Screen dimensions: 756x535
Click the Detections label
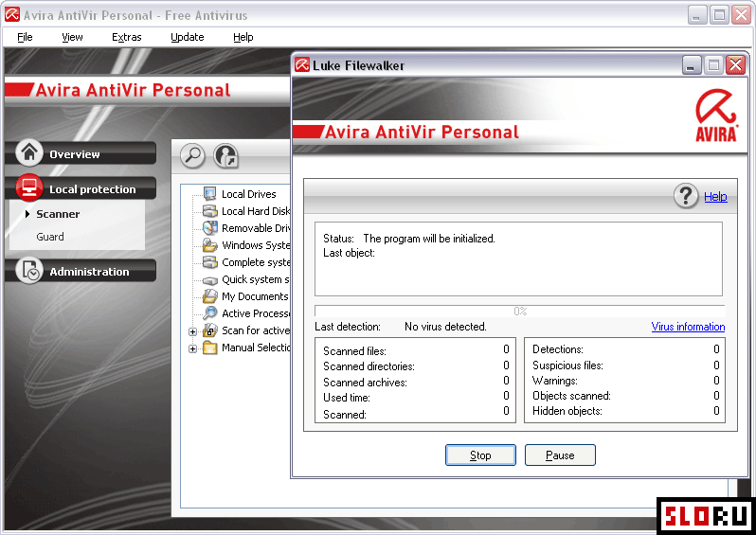(558, 349)
